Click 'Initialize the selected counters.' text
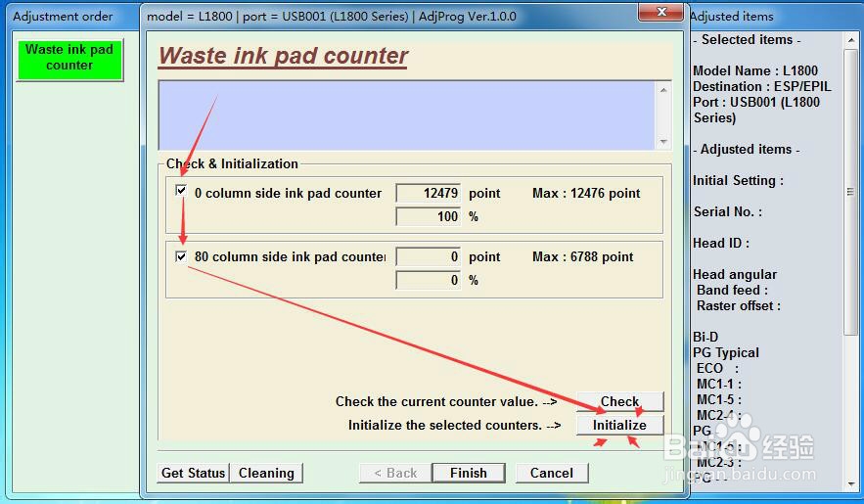Viewport: 864px width, 504px height. (445, 426)
